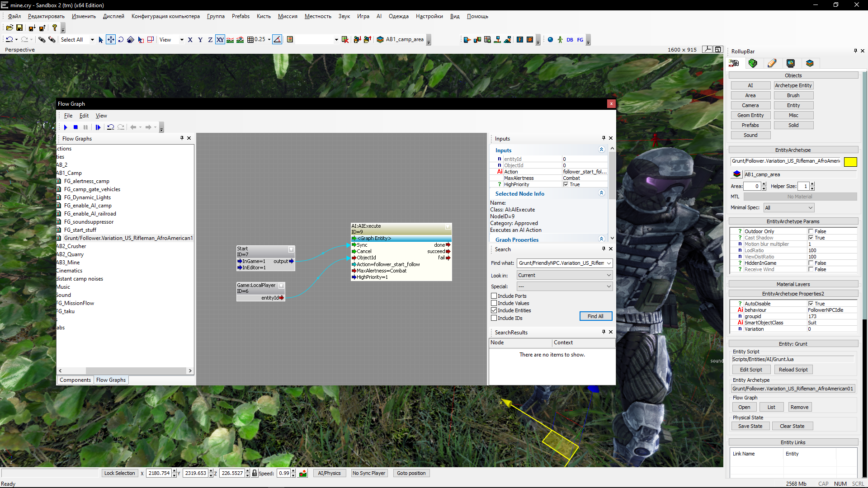The image size is (868, 488).
Task: Open the Edit menu in Flow Graph
Action: point(84,116)
